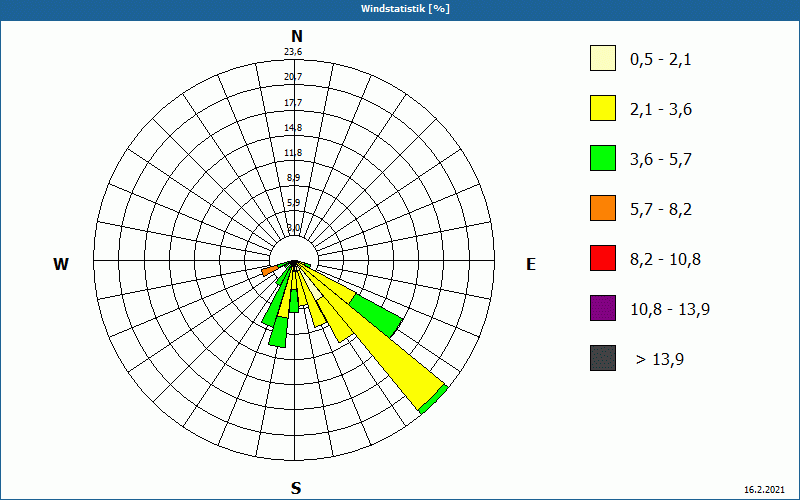Click the 5,9 ring scale value
800x500 pixels.
click(x=293, y=203)
